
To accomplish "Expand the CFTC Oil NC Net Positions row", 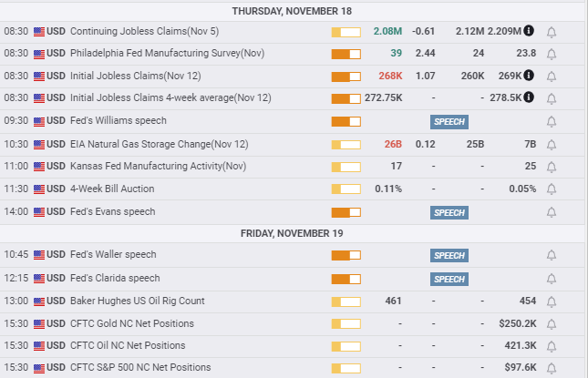I will (x=128, y=346).
